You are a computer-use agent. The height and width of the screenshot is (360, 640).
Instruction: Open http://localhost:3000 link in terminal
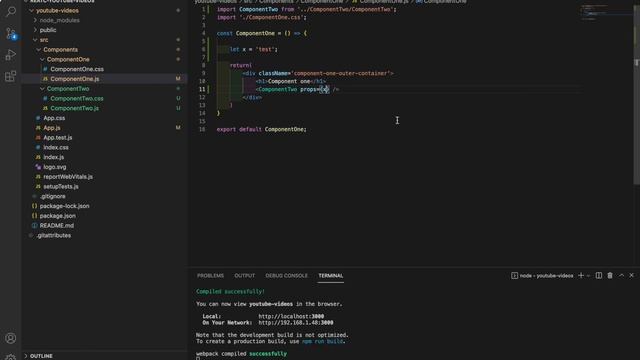(x=291, y=316)
